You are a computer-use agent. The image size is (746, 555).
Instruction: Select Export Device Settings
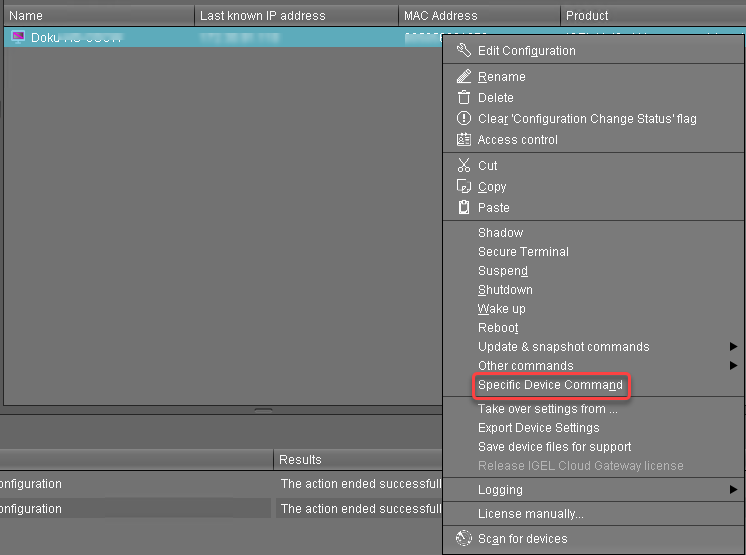(538, 428)
